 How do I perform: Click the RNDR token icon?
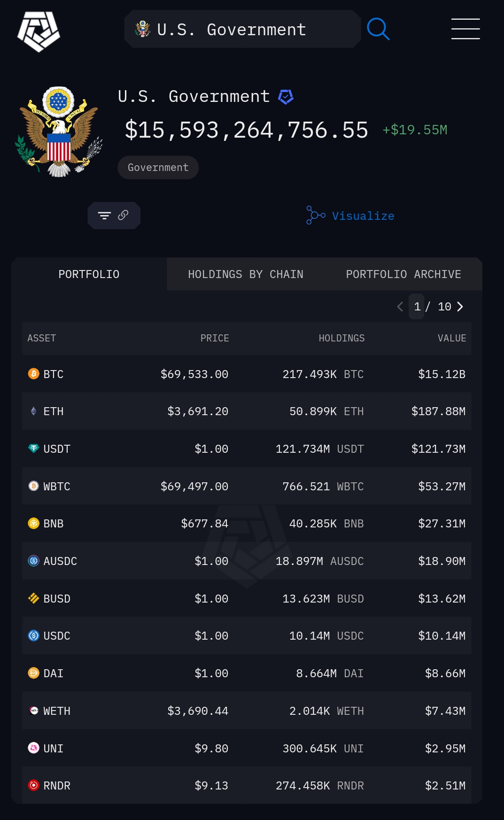34,785
